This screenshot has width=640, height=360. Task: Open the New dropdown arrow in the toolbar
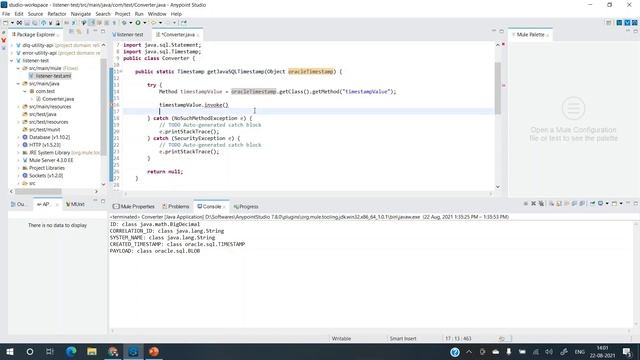(x=12, y=23)
